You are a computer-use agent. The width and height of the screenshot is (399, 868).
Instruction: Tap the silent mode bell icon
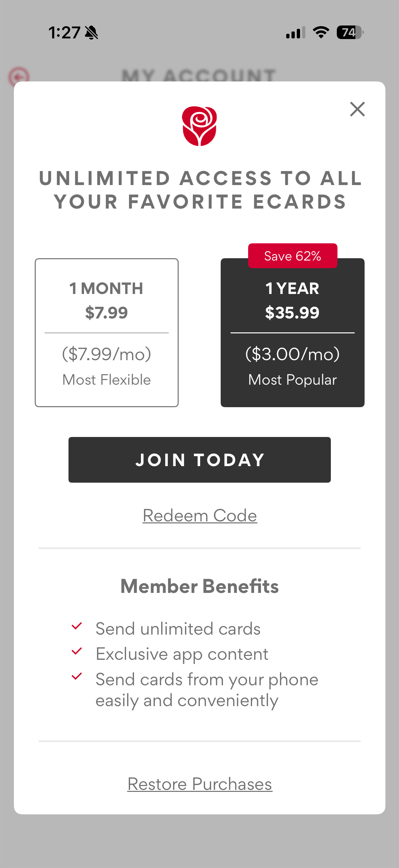pos(91,33)
